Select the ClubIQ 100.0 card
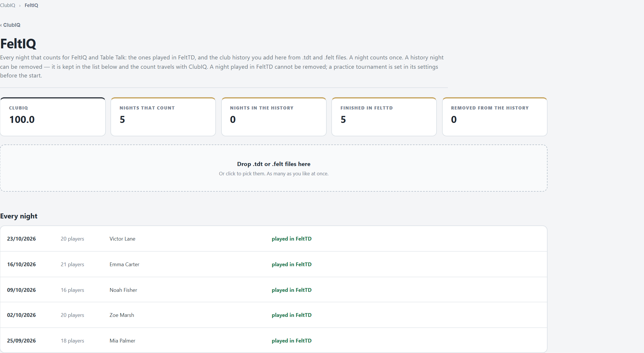 53,117
